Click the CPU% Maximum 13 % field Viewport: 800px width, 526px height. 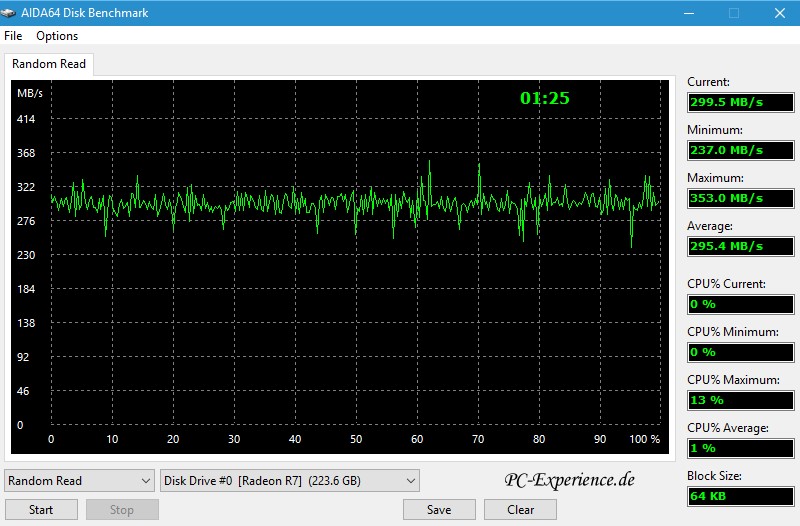point(739,400)
